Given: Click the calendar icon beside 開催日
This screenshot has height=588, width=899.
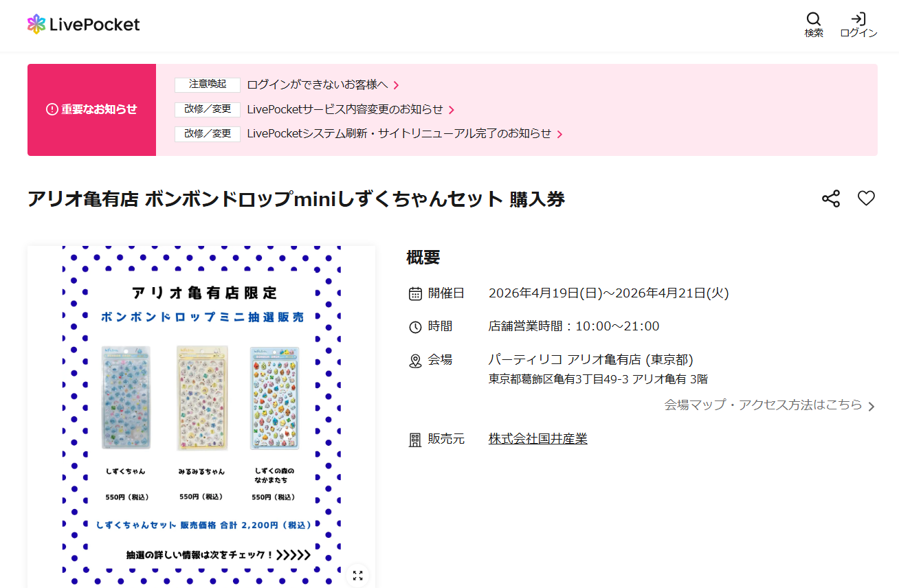Looking at the screenshot, I should coord(414,293).
